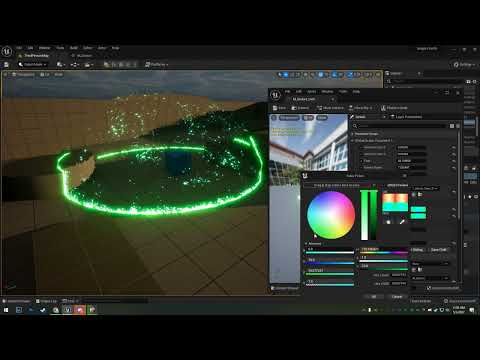The height and width of the screenshot is (360, 480).
Task: Open Asset menu in material editor
Action: (x=312, y=91)
